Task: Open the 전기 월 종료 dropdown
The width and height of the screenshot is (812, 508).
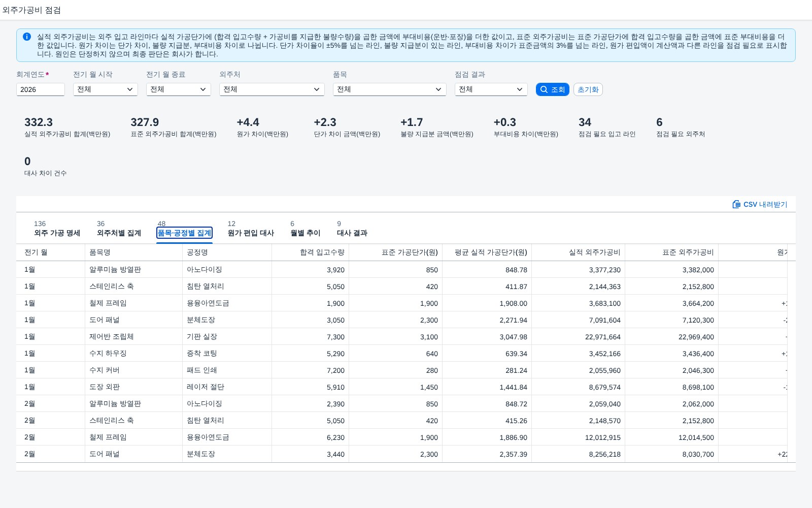Action: [179, 89]
